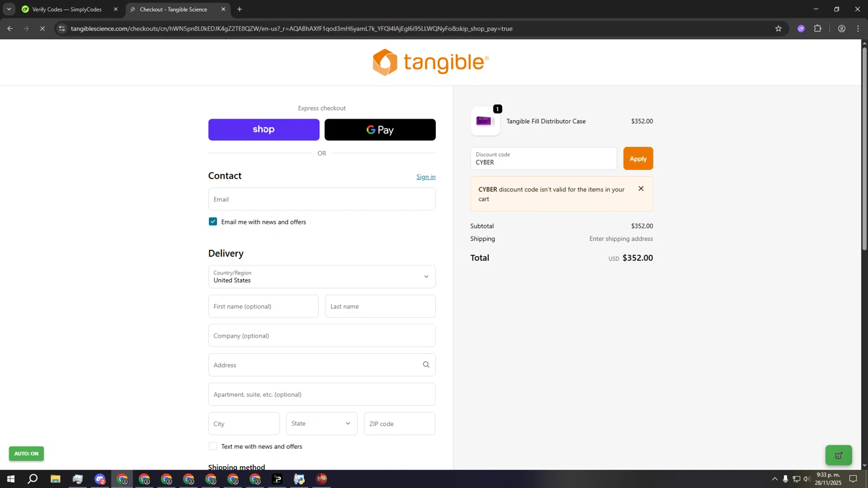Screen dimensions: 868x488
Task: Click the microphone tray icon
Action: pyautogui.click(x=785, y=479)
